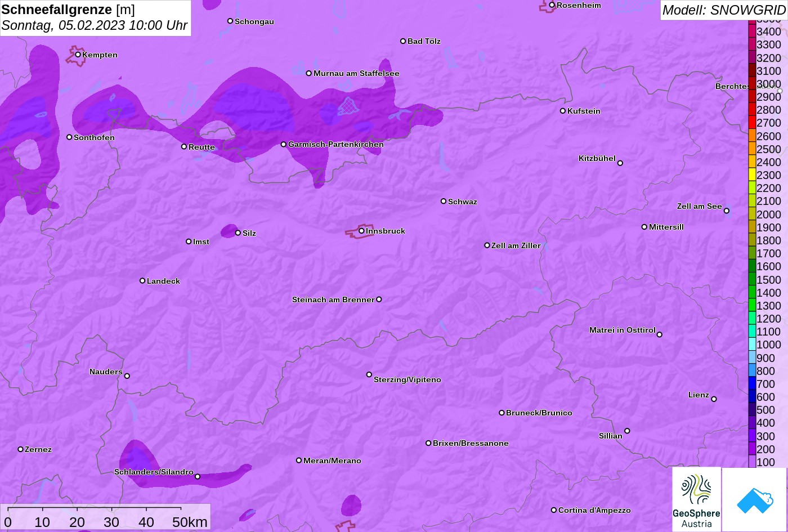Viewport: 788px width, 532px height.
Task: Click the '3400' legend value
Action: 769,32
